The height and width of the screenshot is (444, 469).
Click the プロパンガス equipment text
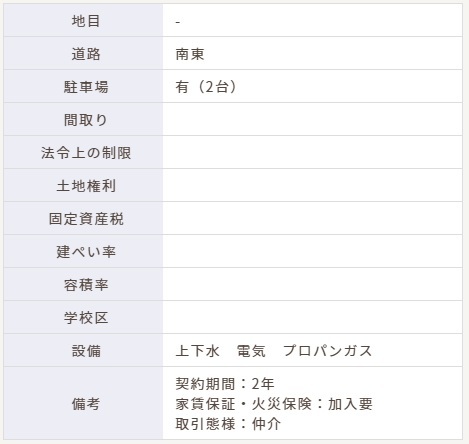[327, 351]
